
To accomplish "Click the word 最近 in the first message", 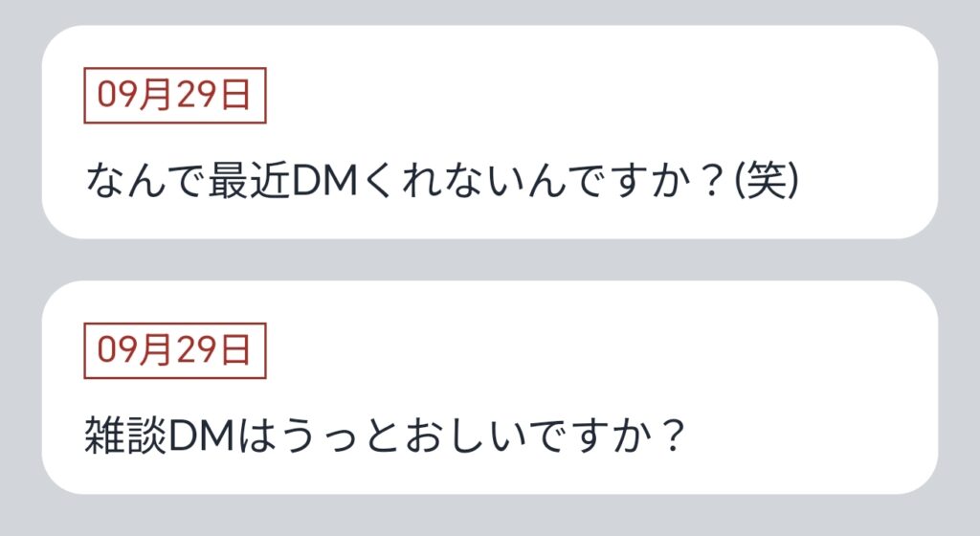I will [x=250, y=181].
